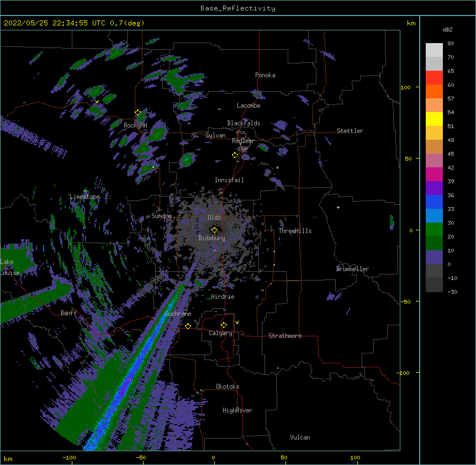Pick the deep orange 57-60 dBZ swatch
Image resolution: width=476 pixels, height=465 pixels.
click(434, 91)
